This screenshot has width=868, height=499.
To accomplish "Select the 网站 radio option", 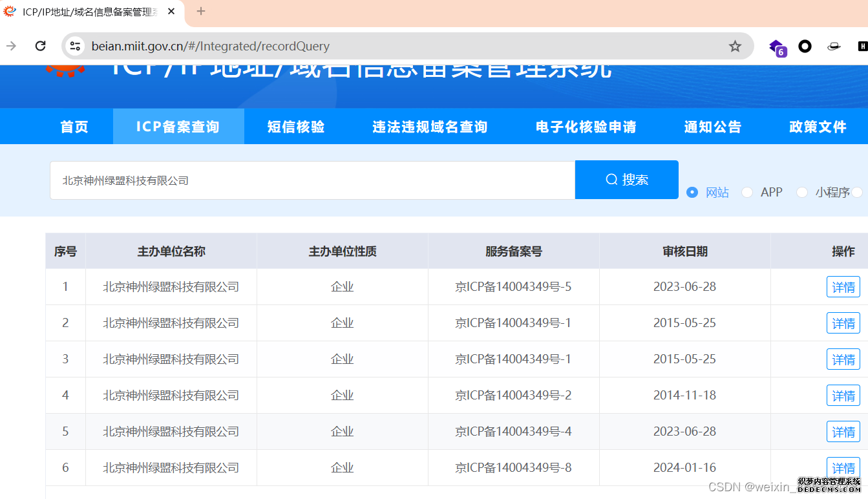I will click(692, 192).
